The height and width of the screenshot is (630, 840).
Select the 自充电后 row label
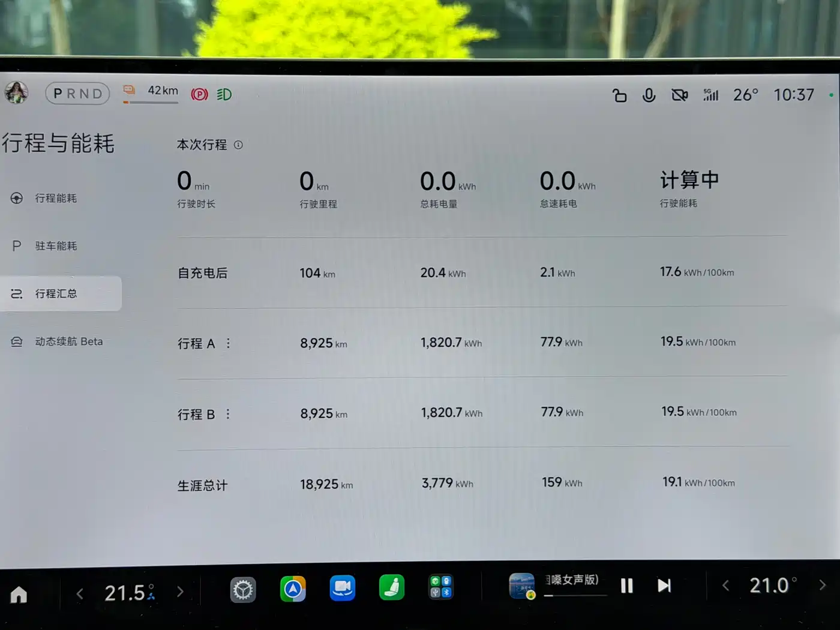[203, 273]
